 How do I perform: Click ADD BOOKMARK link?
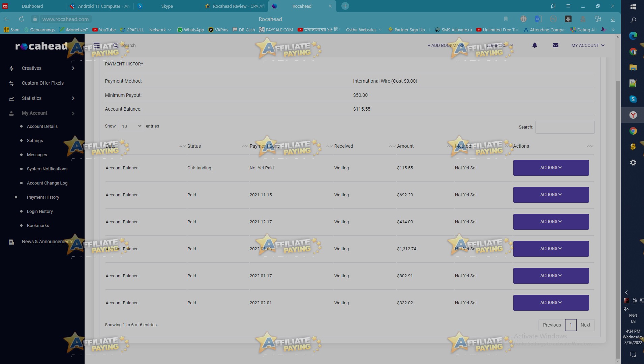446,45
